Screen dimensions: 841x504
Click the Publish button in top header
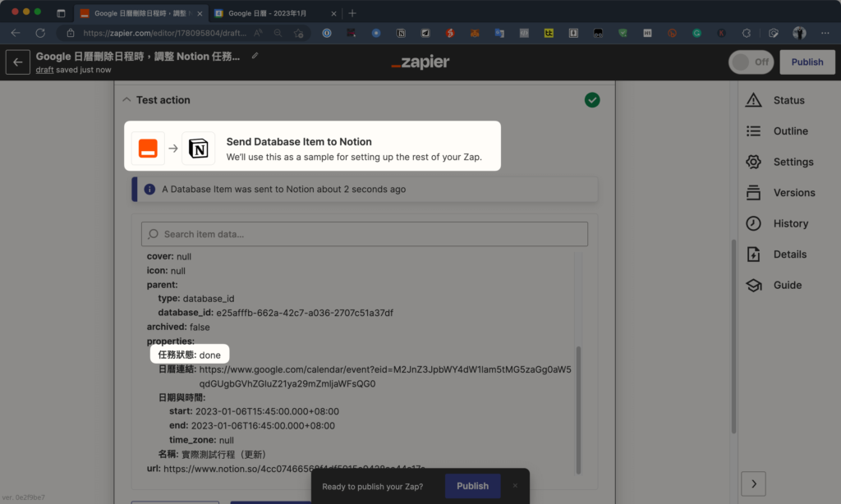click(x=807, y=62)
